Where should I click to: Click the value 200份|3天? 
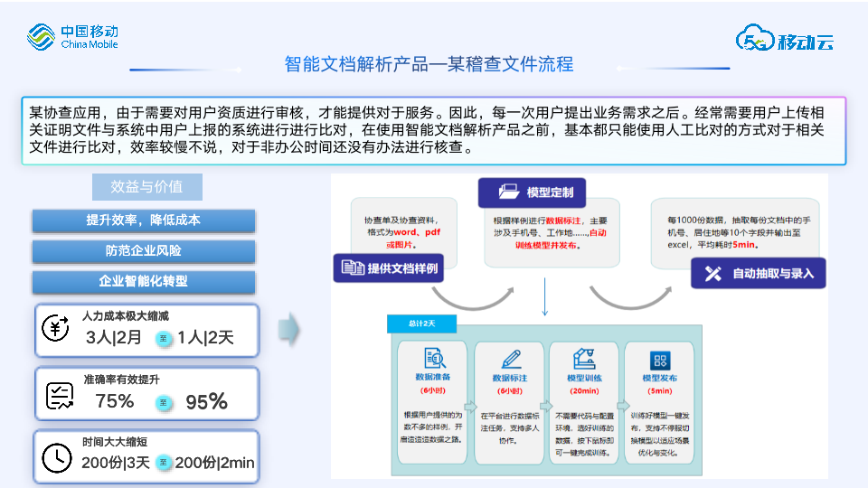pos(116,463)
